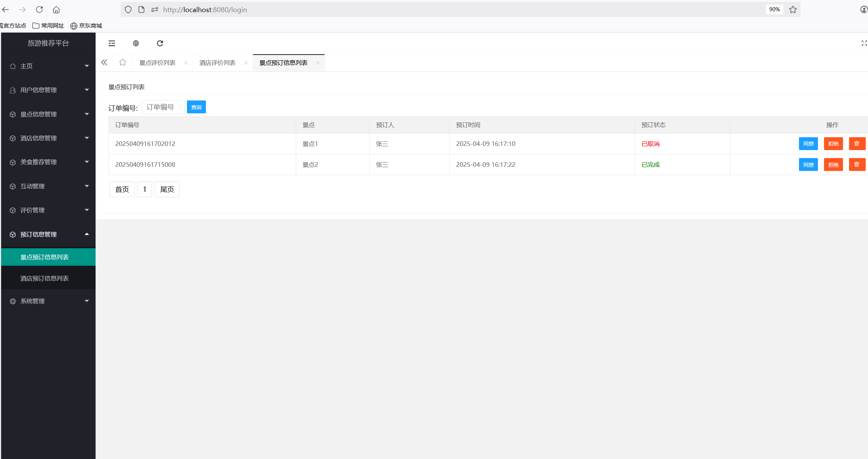Delete order 20250409161715008 with trash icon
The height and width of the screenshot is (459, 868).
[857, 164]
